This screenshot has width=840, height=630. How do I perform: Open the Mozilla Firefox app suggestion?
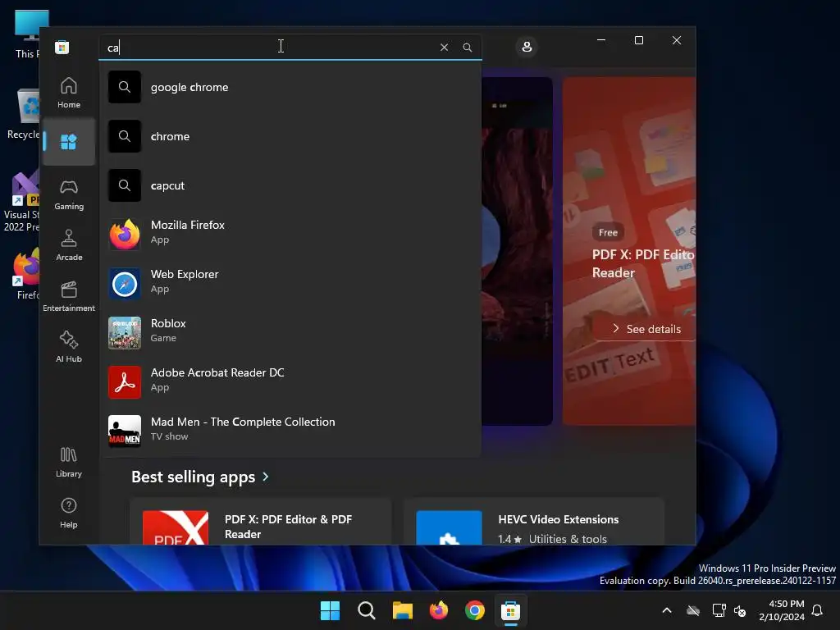click(x=290, y=234)
